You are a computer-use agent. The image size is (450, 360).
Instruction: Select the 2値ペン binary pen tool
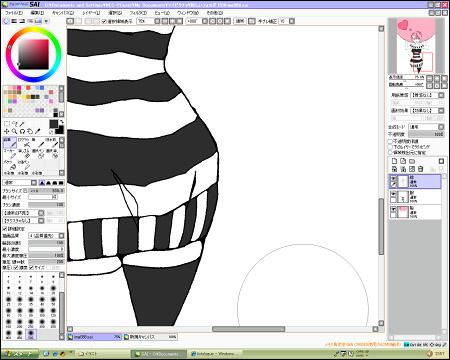(24, 165)
